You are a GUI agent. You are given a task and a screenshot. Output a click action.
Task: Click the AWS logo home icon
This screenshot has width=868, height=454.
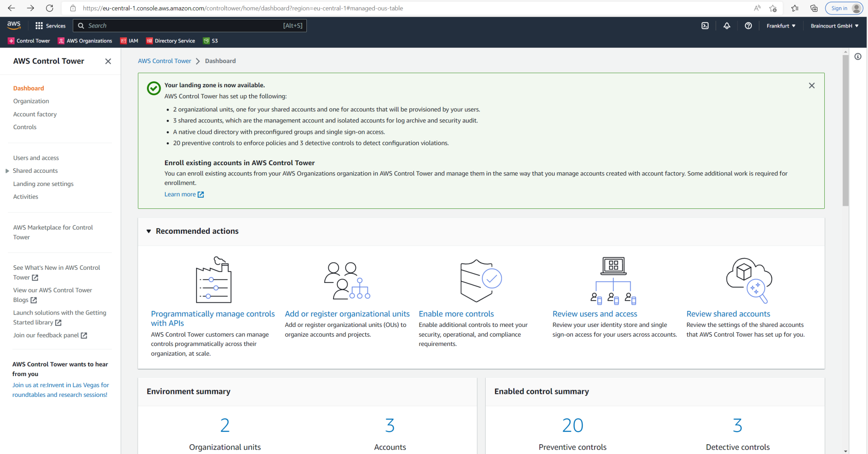tap(14, 25)
